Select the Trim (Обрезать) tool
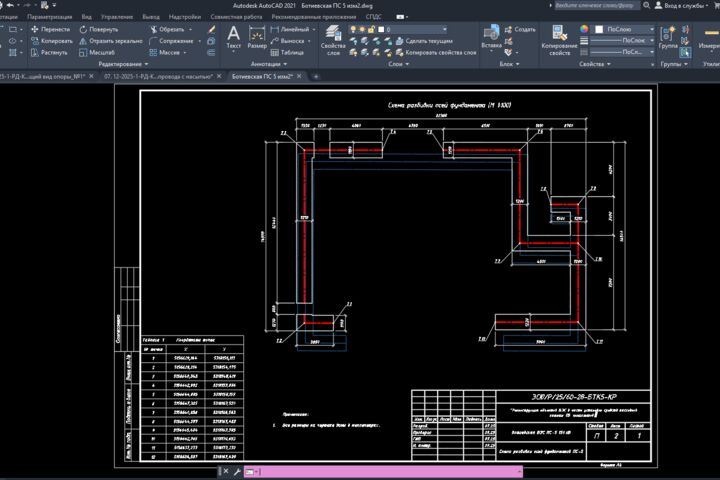This screenshot has width=720, height=480. point(167,29)
